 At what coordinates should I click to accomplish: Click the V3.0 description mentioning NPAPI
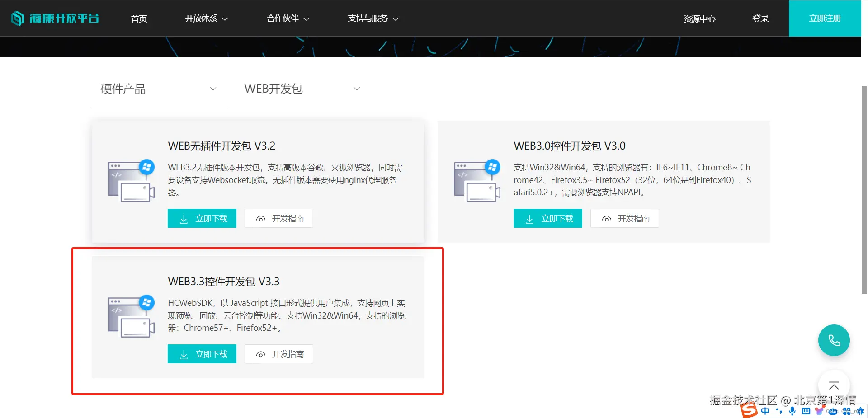click(632, 180)
